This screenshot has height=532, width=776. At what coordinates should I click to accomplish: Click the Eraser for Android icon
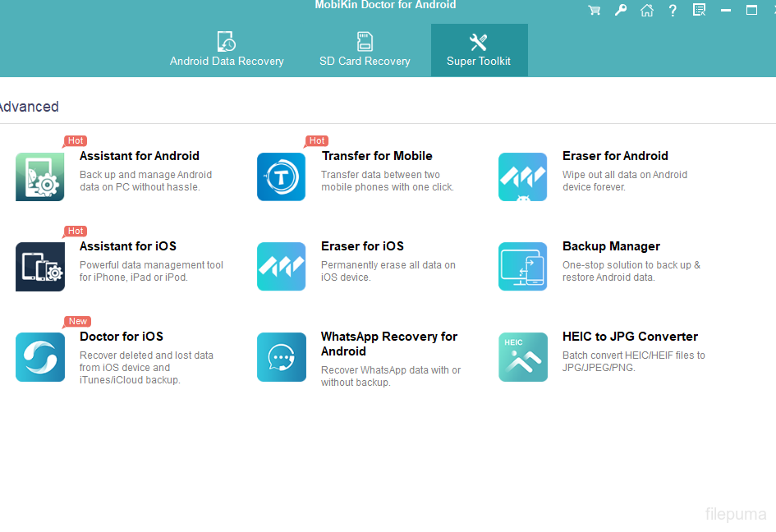click(x=522, y=177)
